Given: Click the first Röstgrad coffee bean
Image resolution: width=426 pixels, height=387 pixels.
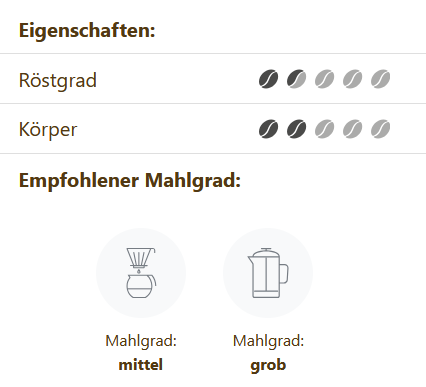Looking at the screenshot, I should (268, 79).
